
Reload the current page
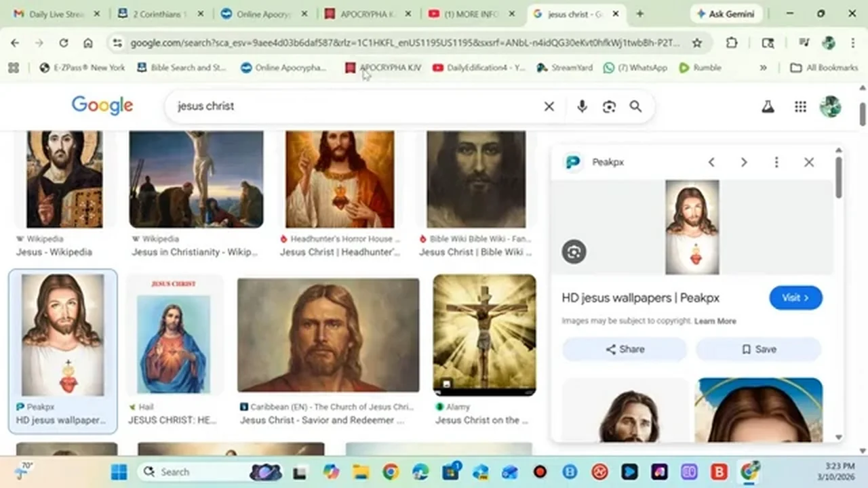(x=63, y=43)
